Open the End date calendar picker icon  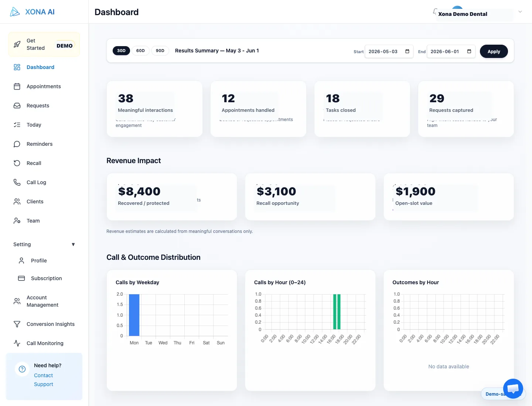click(x=469, y=51)
